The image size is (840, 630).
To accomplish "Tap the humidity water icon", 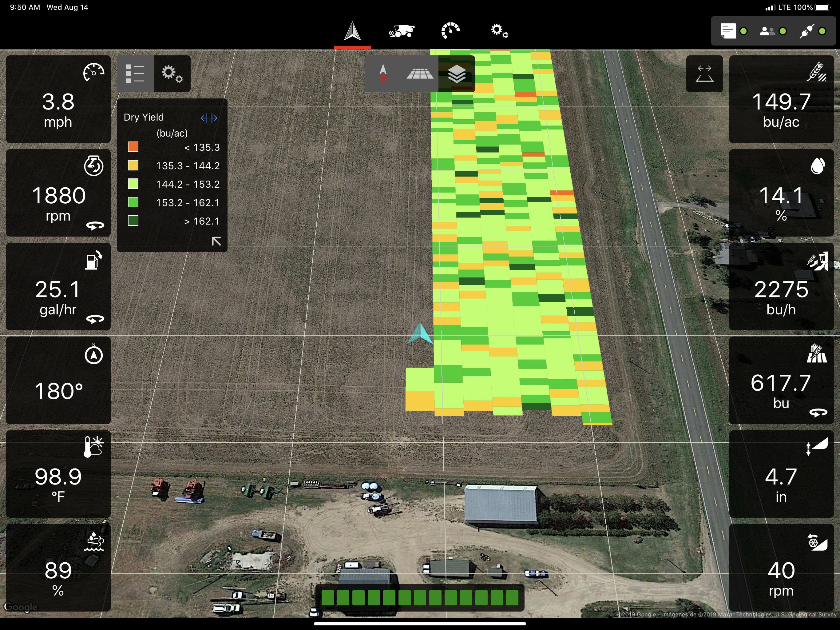I will point(93,541).
